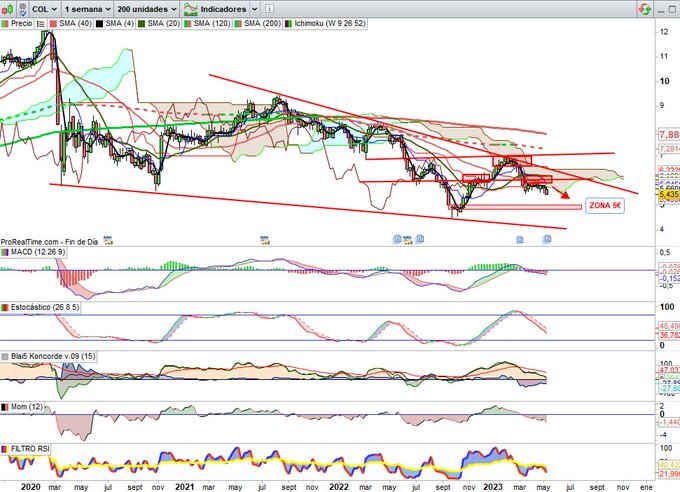This screenshot has width=680, height=492.
Task: Open the '200 unidades' history dropdown
Action: pyautogui.click(x=147, y=9)
